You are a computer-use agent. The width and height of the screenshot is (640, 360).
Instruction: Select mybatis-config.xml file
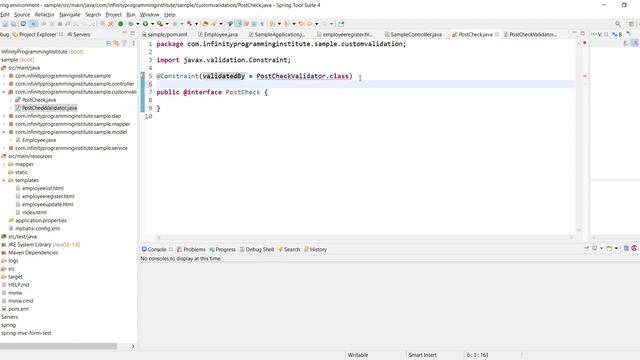[37, 228]
